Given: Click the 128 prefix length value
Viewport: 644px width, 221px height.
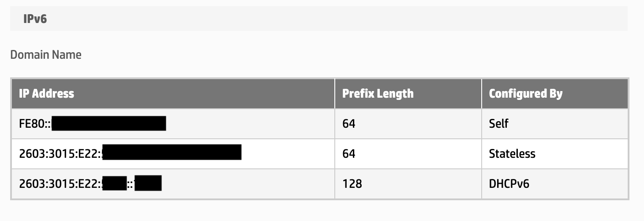Looking at the screenshot, I should tap(352, 183).
